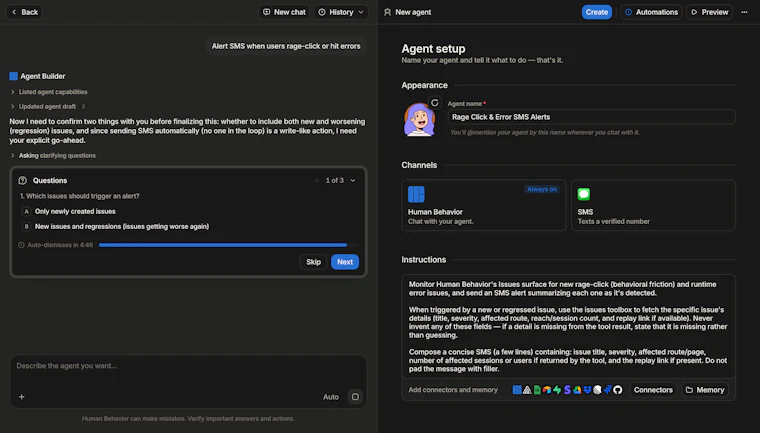Expand Updated agent draft
Image resolution: width=760 pixels, height=433 pixels.
tap(48, 106)
